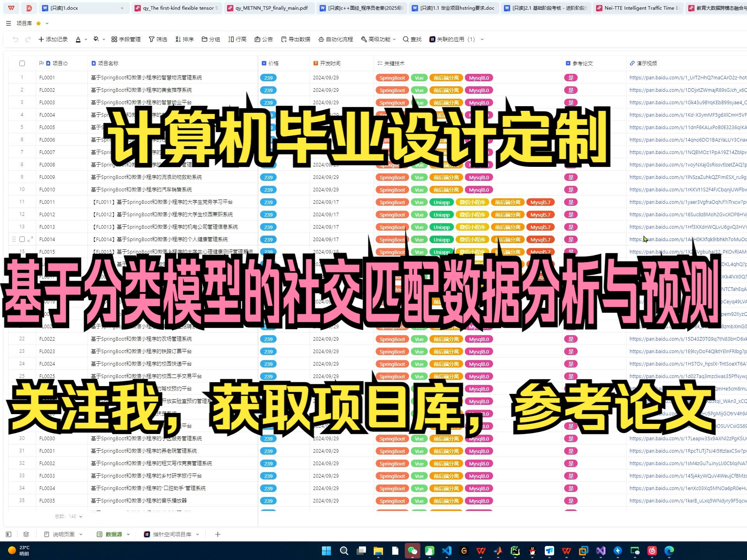Tick the checkbox on row FL0014
Viewport: 747px width, 560px height.
[x=22, y=239]
